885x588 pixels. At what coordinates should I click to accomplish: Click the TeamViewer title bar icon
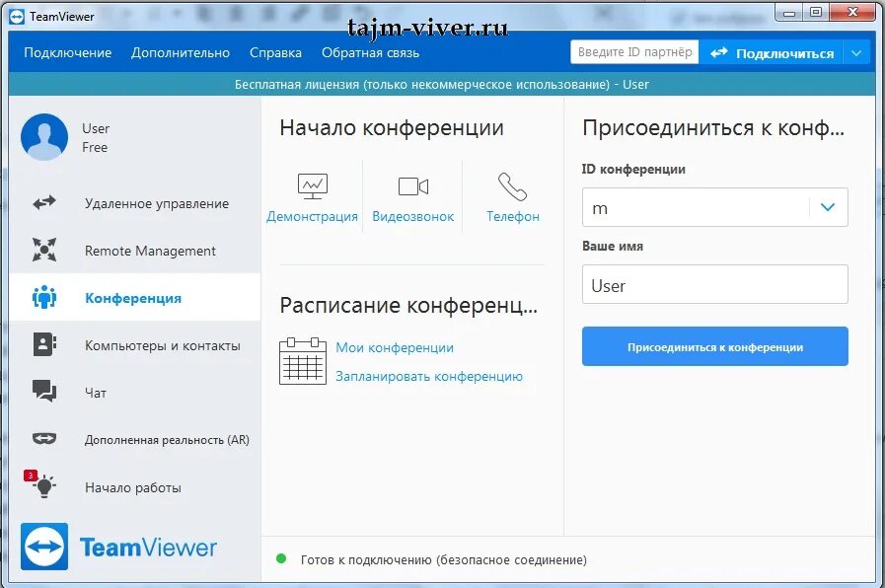[17, 17]
